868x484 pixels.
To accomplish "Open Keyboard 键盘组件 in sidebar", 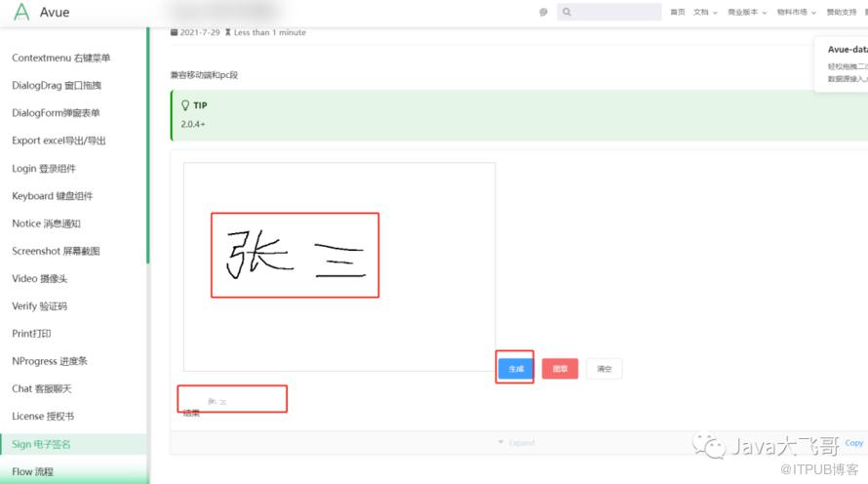I will [x=53, y=196].
